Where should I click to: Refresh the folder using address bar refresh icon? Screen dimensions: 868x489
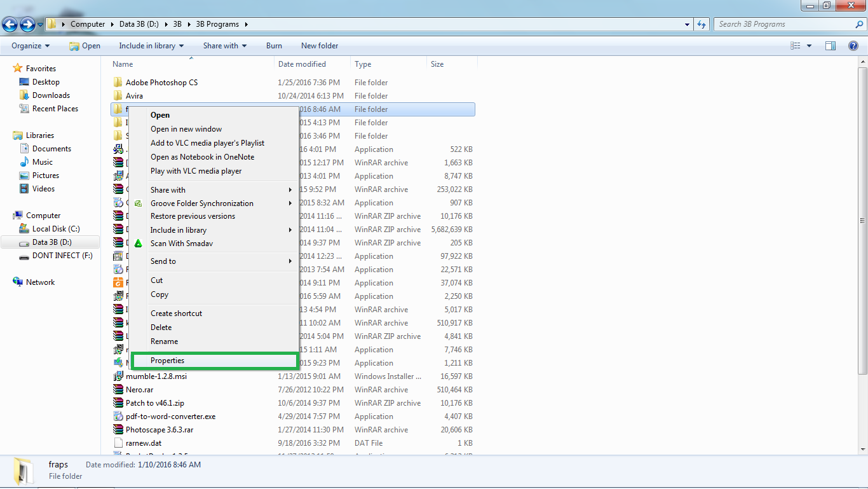tap(702, 24)
